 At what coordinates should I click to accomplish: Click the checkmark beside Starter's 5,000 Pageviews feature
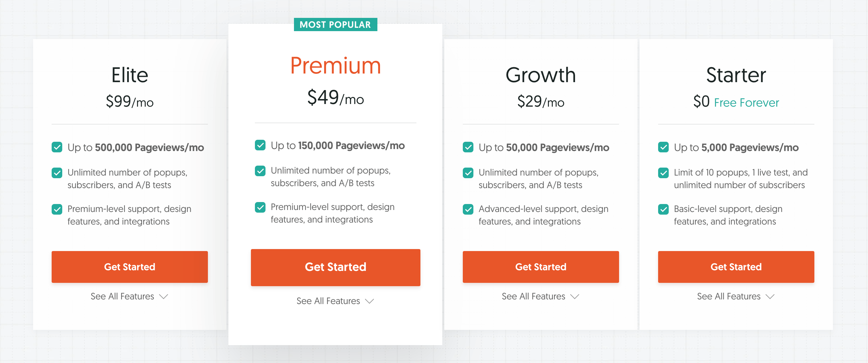tap(663, 147)
